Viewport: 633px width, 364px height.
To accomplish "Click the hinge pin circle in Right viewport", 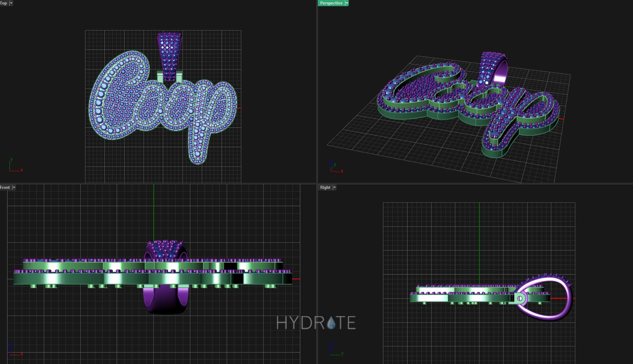I will pyautogui.click(x=519, y=298).
